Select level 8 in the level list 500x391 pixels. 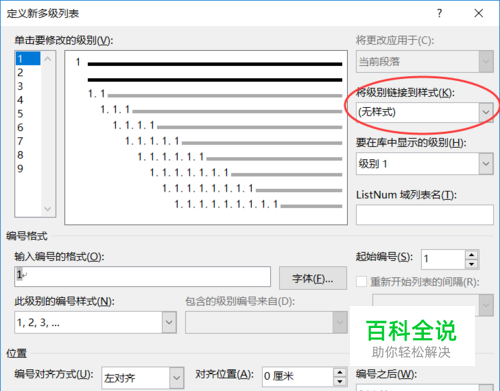[x=28, y=155]
